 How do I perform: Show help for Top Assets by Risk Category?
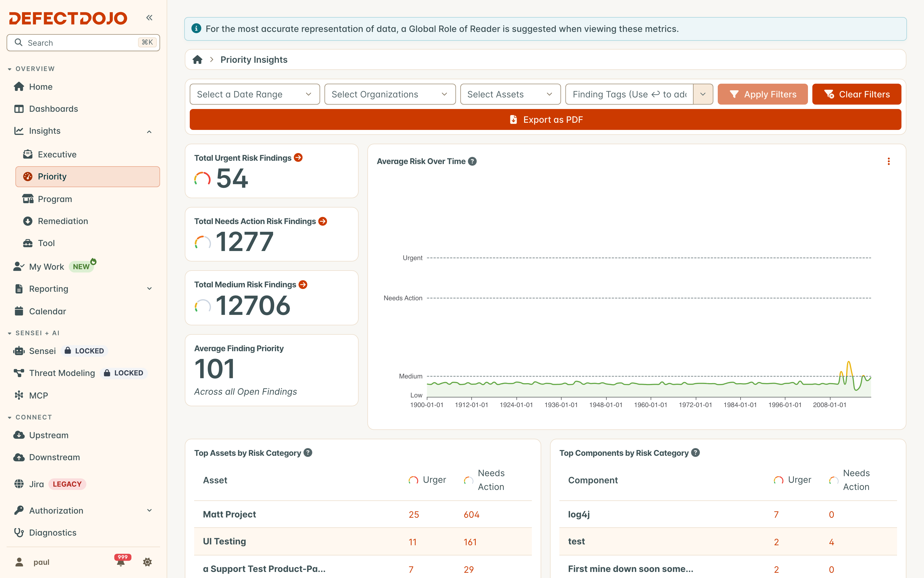308,452
